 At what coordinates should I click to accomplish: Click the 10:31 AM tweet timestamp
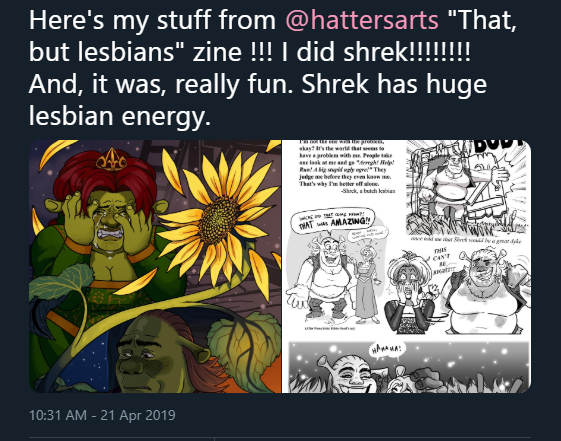[x=58, y=415]
